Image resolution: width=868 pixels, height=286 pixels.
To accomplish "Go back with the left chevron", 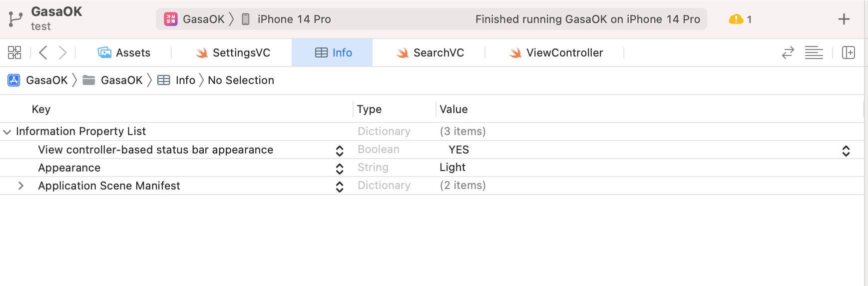I will point(43,52).
